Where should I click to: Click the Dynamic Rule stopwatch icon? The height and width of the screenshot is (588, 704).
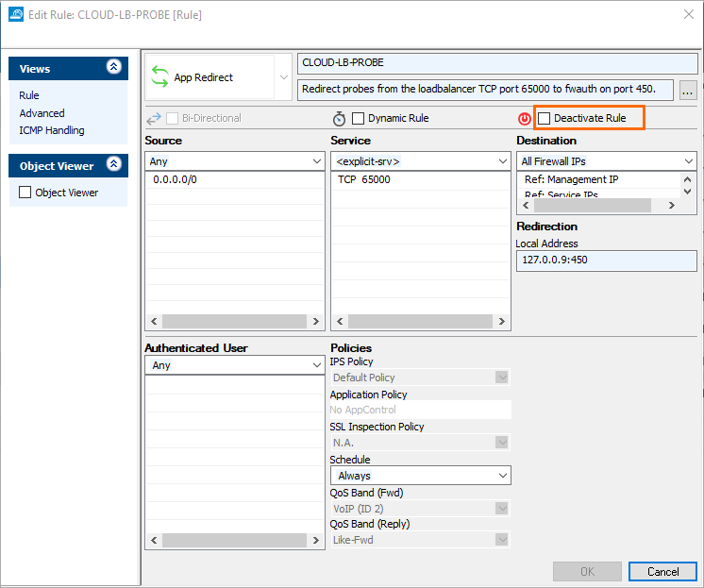339,119
